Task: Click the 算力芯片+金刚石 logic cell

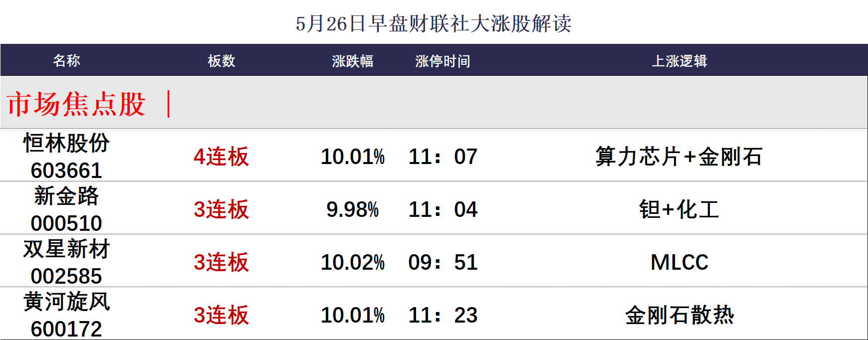Action: click(x=679, y=157)
